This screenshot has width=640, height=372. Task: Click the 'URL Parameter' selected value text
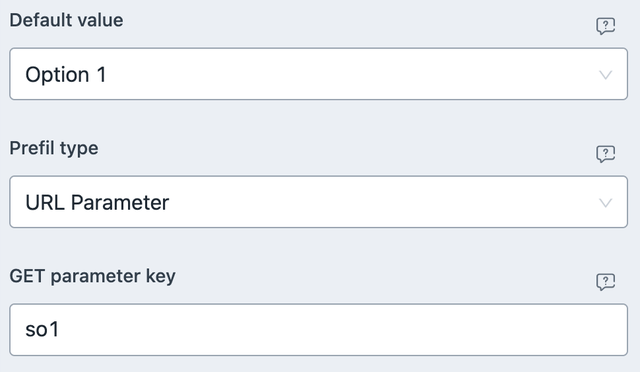(x=97, y=203)
